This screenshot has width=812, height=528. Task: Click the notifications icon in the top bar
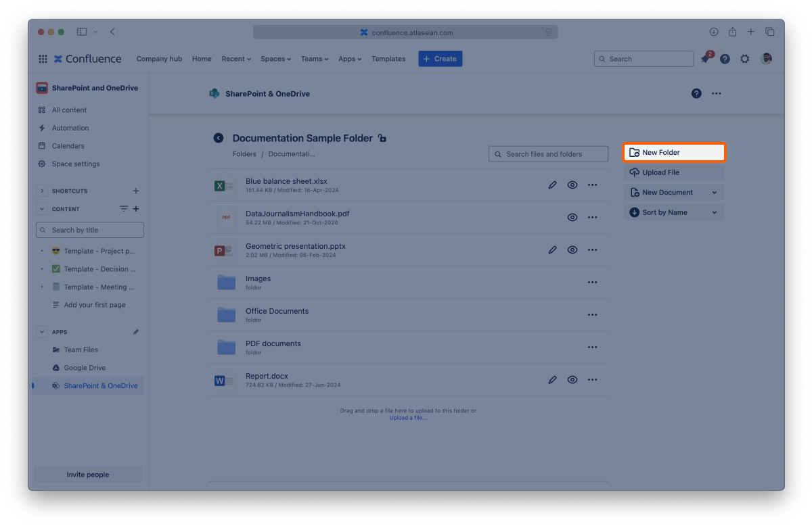pyautogui.click(x=706, y=59)
